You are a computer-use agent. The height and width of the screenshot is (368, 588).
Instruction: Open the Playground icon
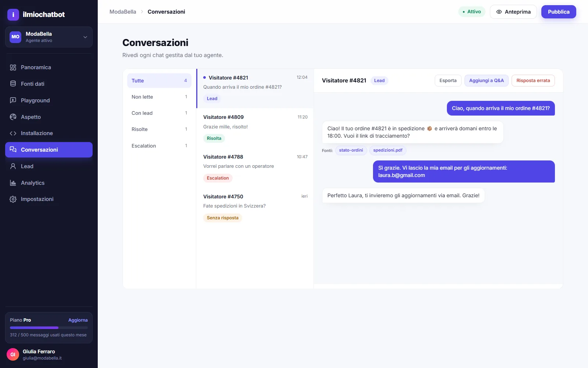coord(13,100)
